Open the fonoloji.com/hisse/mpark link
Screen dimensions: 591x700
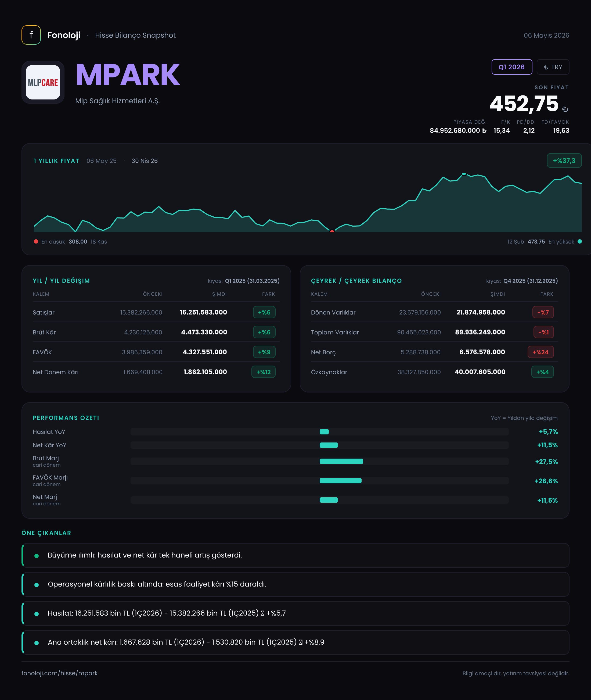60,673
